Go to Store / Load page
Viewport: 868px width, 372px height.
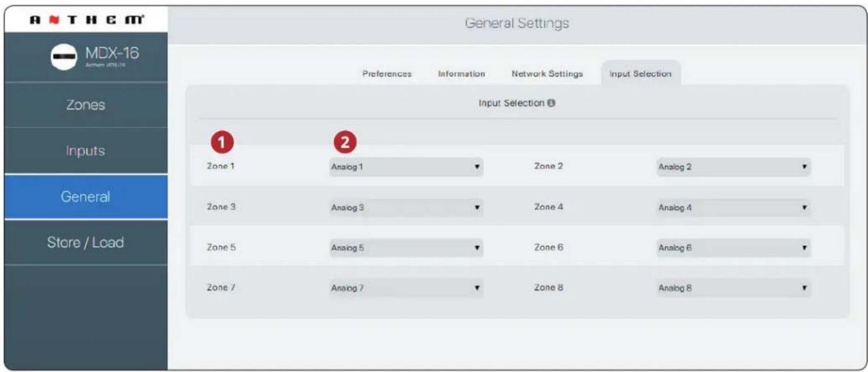pyautogui.click(x=86, y=242)
